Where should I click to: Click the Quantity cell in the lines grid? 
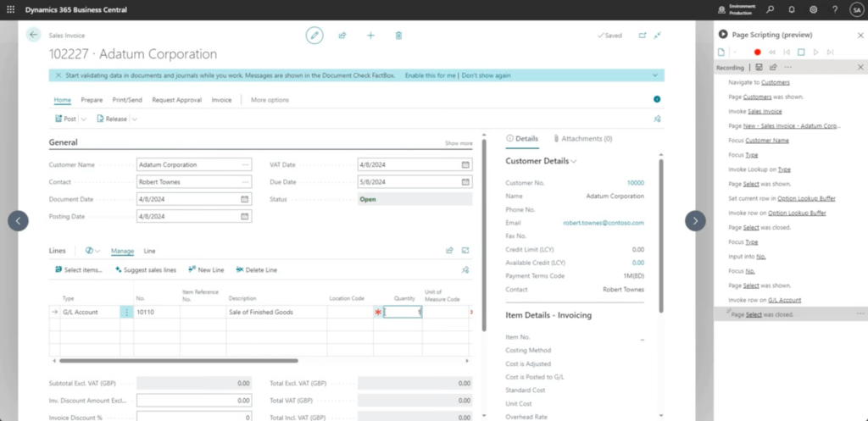coord(402,312)
